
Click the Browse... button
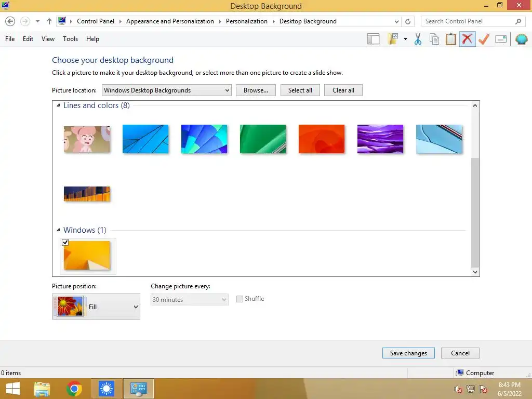click(x=256, y=90)
